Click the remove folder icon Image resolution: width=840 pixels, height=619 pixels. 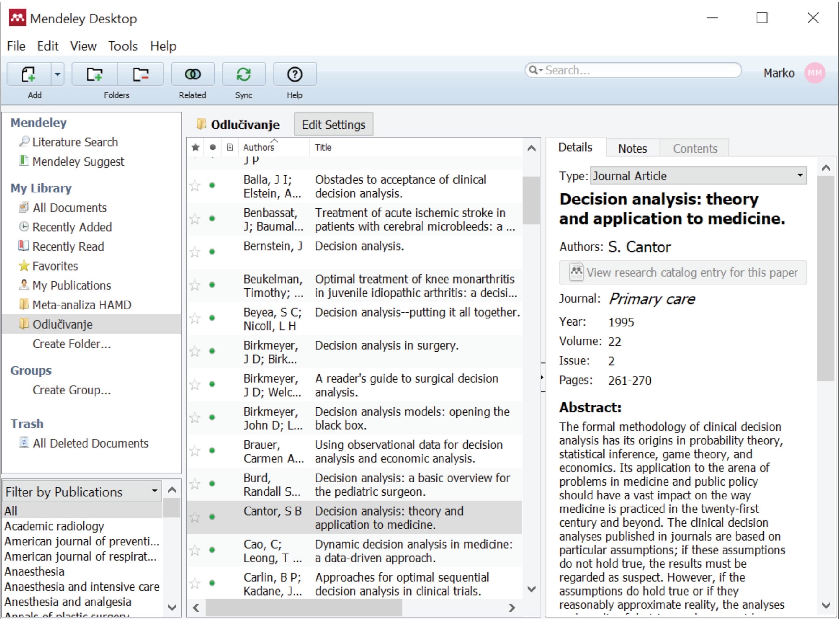point(141,74)
